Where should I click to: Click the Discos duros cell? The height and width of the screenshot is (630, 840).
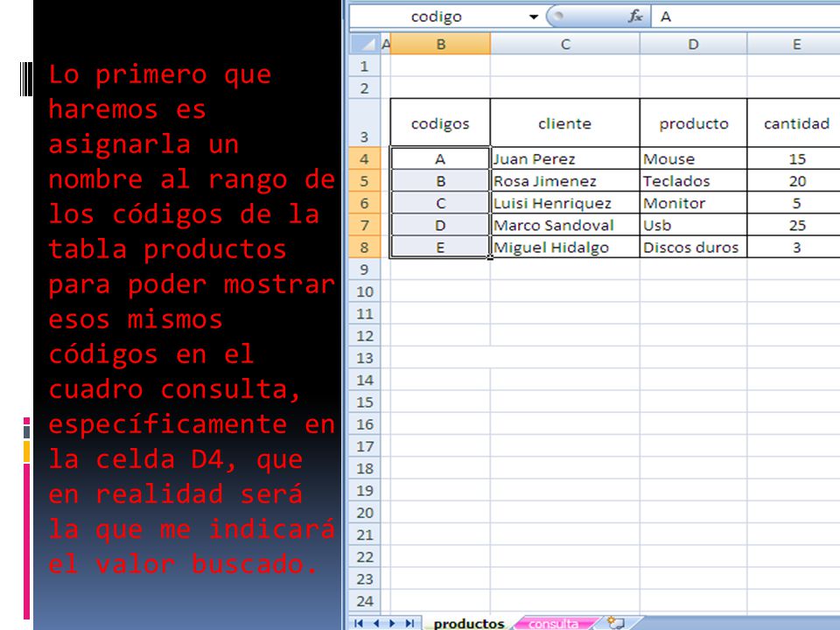(693, 247)
